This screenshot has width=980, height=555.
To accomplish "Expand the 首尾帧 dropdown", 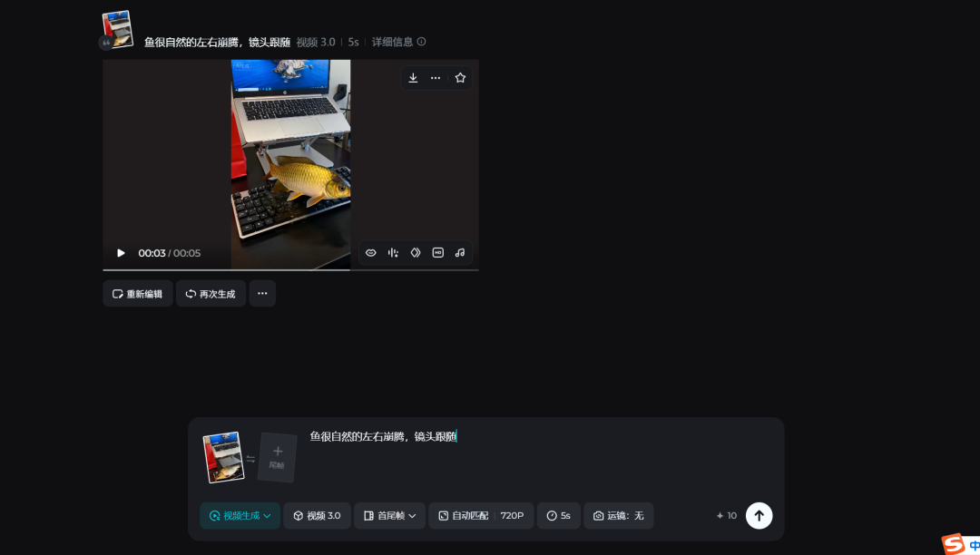I will (389, 516).
